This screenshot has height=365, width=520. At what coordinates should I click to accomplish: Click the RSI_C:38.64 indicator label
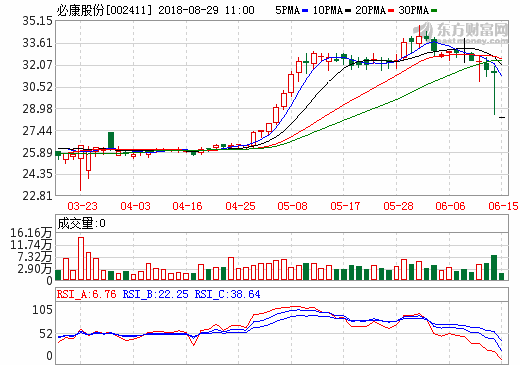[227, 294]
